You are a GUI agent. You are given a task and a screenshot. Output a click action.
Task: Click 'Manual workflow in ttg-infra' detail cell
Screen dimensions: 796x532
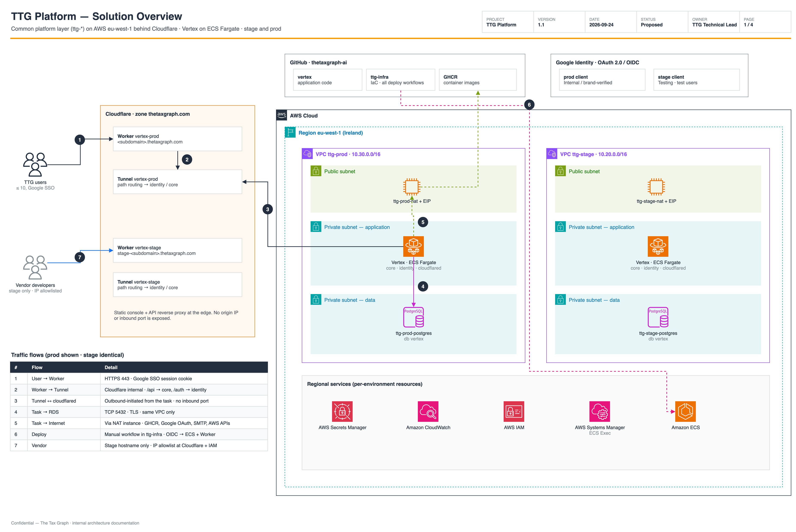pos(184,434)
